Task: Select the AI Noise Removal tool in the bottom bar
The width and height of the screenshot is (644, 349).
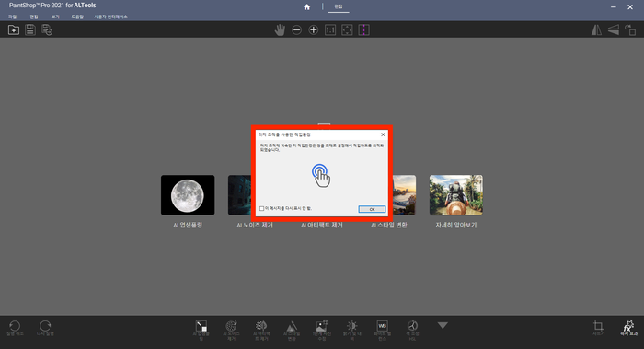Action: 231,331
